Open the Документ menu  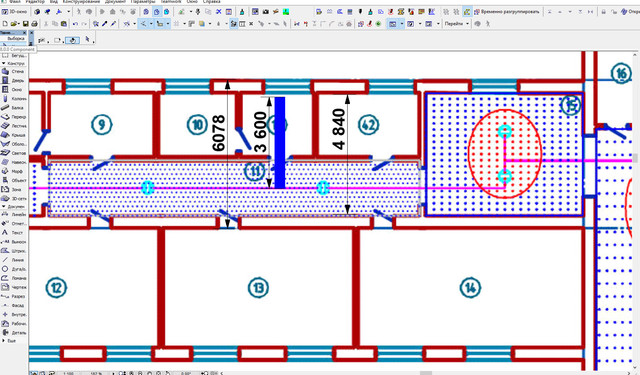coord(115,2)
